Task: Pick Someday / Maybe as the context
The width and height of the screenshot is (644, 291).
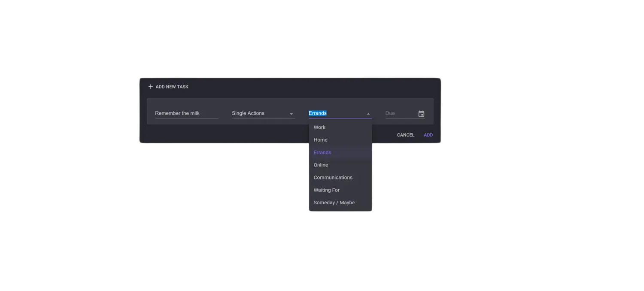Action: pyautogui.click(x=334, y=202)
